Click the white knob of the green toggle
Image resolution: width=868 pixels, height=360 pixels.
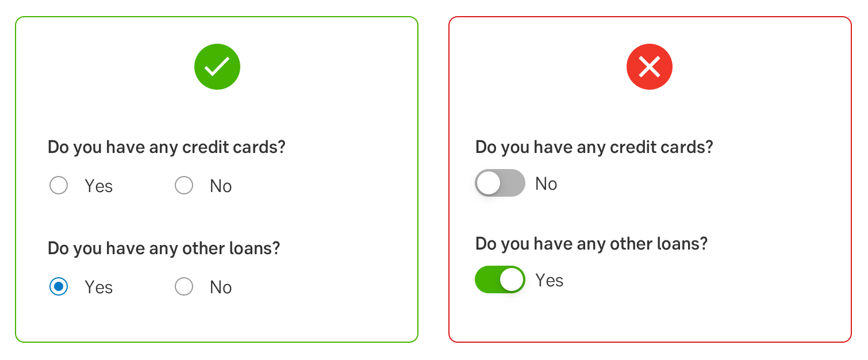[x=512, y=279]
